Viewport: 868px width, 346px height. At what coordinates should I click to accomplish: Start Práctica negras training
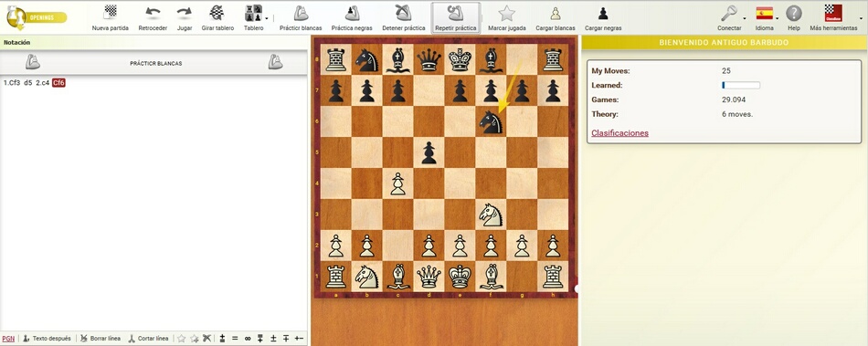point(352,17)
